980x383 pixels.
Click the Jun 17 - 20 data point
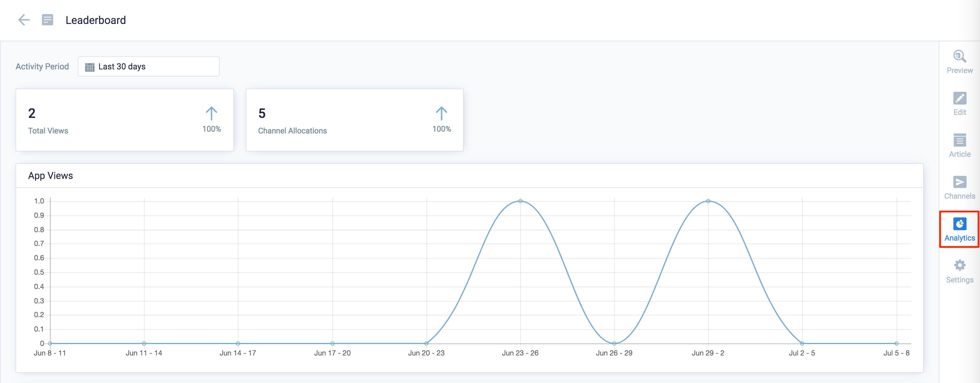[332, 344]
